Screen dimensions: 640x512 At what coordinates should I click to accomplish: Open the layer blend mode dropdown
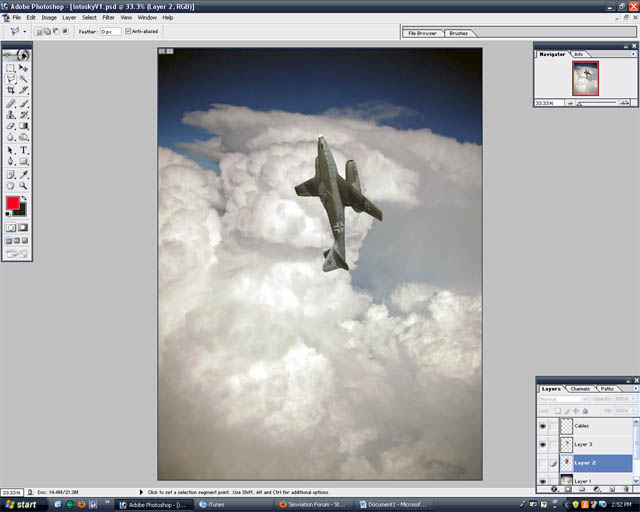pyautogui.click(x=561, y=399)
